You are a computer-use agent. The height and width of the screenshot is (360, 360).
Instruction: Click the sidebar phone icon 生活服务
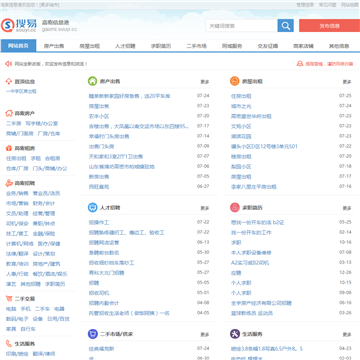point(9,343)
